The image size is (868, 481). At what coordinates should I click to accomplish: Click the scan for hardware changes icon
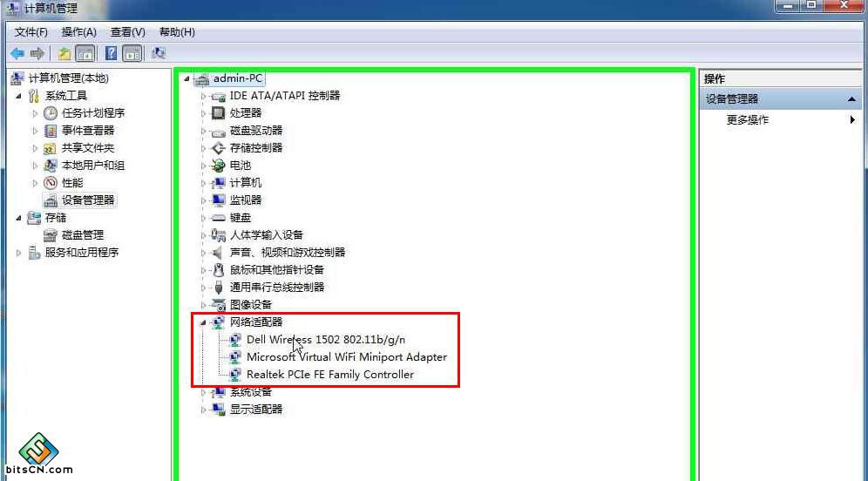(x=159, y=54)
